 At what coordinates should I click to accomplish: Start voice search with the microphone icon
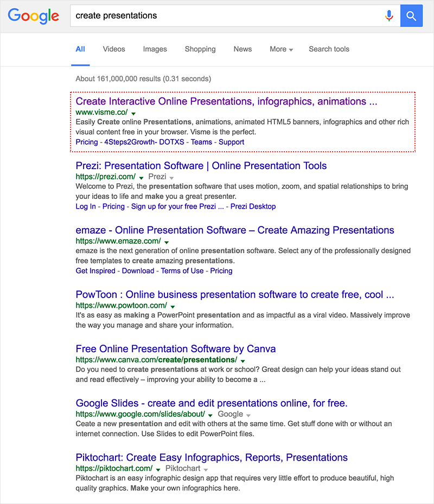tap(389, 15)
